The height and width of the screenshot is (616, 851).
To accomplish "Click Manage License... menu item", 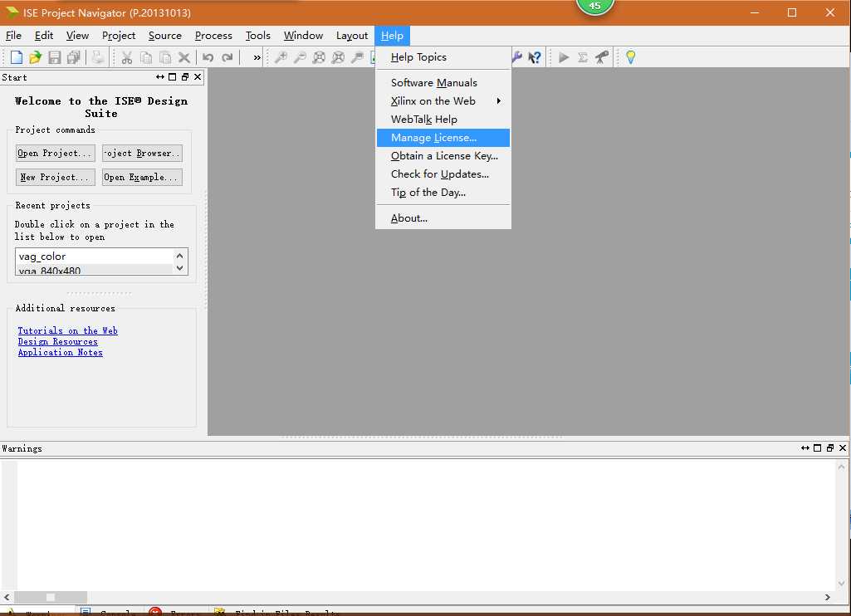I will [x=443, y=138].
